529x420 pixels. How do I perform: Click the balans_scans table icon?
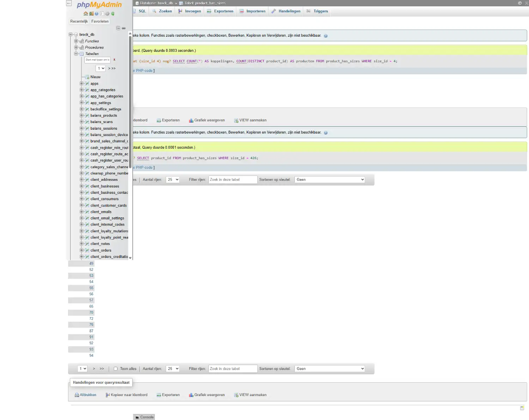tap(87, 122)
